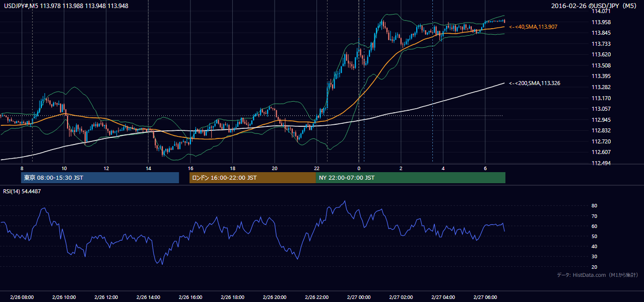Click price axis value 112.945
The image size is (644, 302).
pos(601,120)
